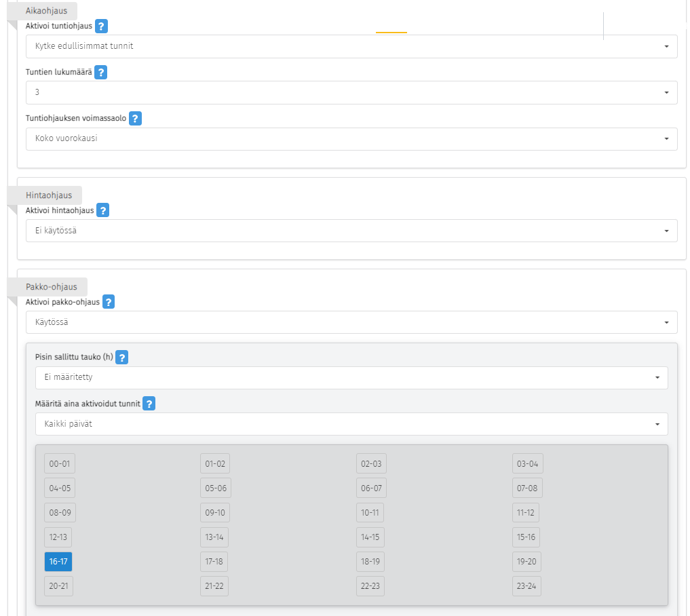Expand the hour count dropdown showing 3
Viewport: 690px width, 616px height.
[x=351, y=92]
